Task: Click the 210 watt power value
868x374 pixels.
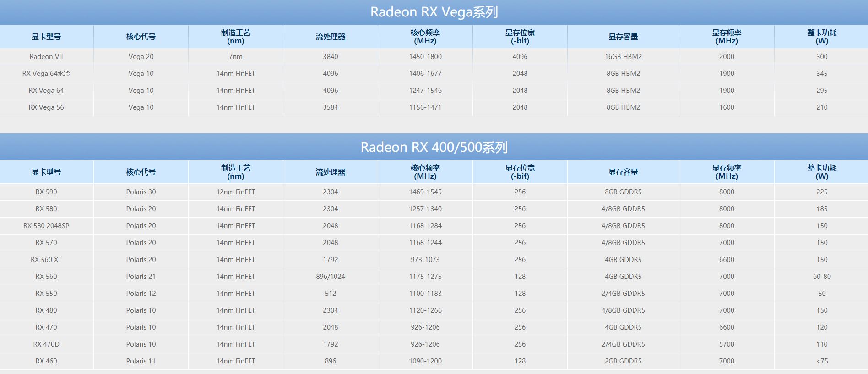Action: 822,107
